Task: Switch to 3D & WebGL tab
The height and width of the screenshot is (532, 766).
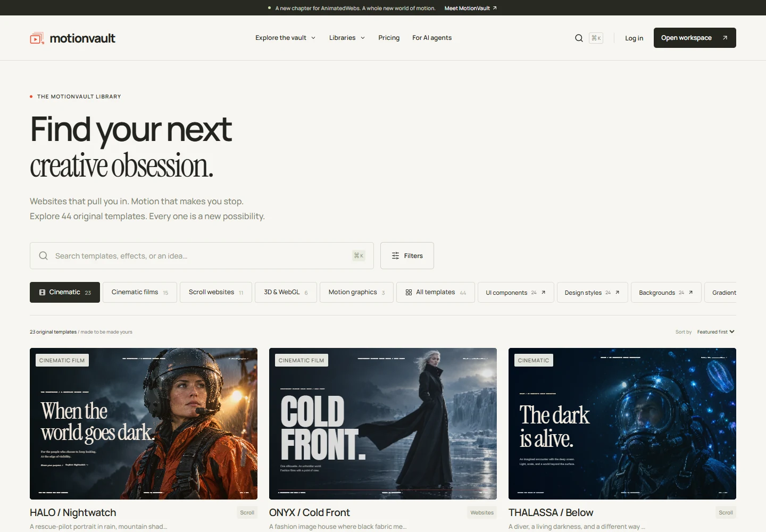Action: (286, 292)
